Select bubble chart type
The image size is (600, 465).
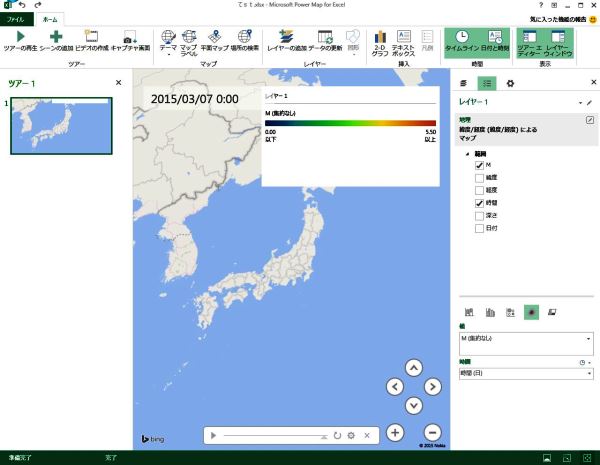[x=510, y=312]
